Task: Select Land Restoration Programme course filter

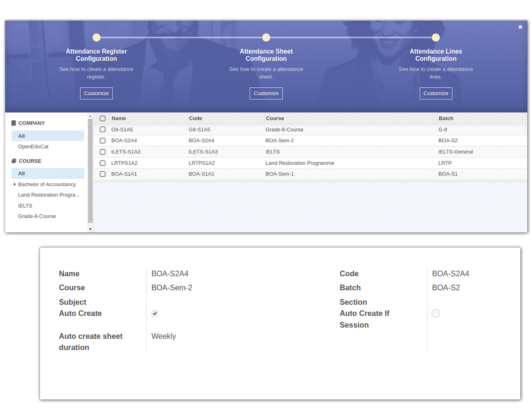Action: [49, 195]
